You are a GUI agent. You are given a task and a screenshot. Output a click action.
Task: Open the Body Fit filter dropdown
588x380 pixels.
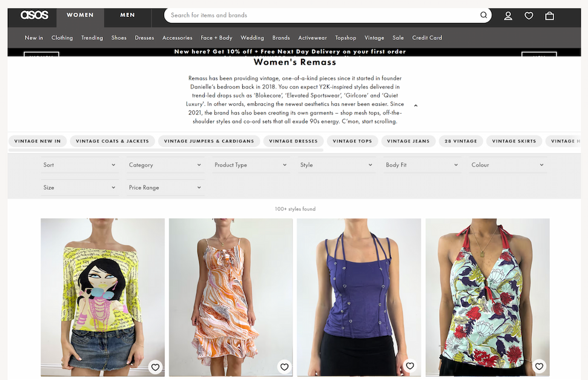(422, 165)
